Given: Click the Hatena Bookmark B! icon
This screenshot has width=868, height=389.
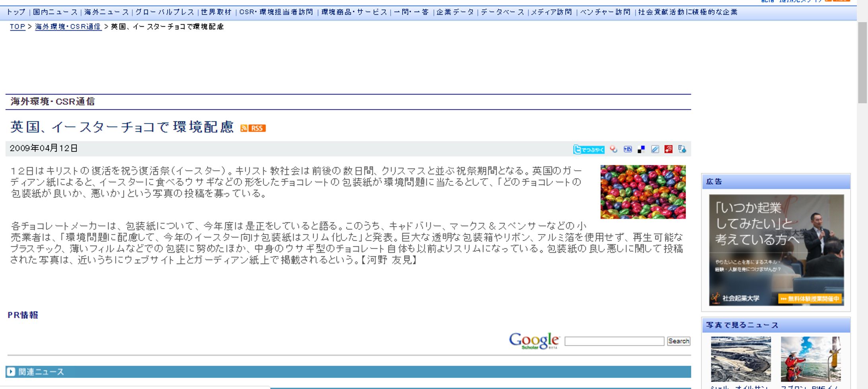Looking at the screenshot, I should click(628, 149).
